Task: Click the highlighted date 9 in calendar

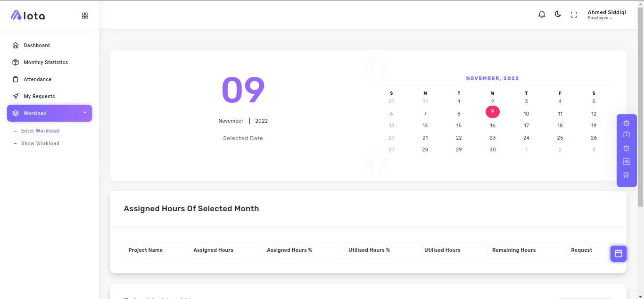Action: 492,112
